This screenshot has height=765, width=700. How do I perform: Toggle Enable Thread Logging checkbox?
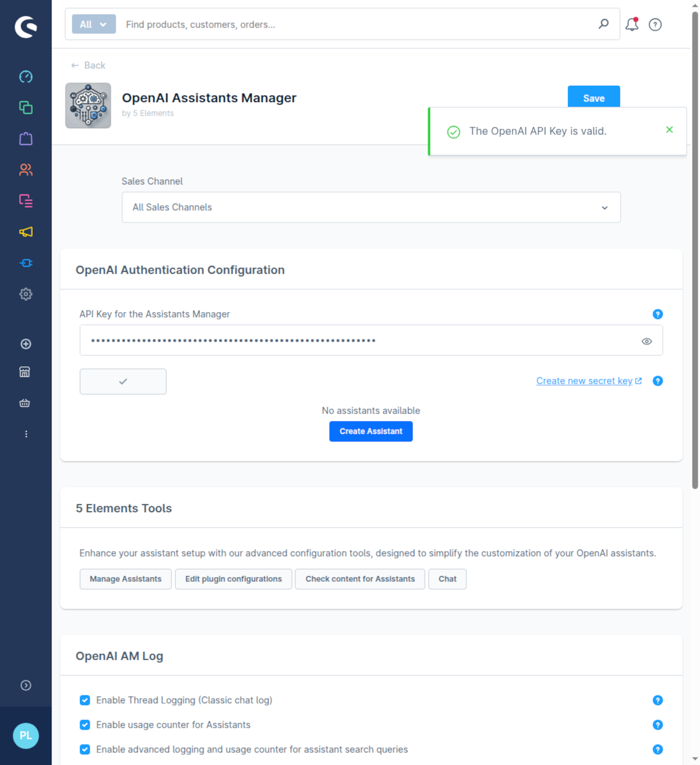pyautogui.click(x=85, y=700)
